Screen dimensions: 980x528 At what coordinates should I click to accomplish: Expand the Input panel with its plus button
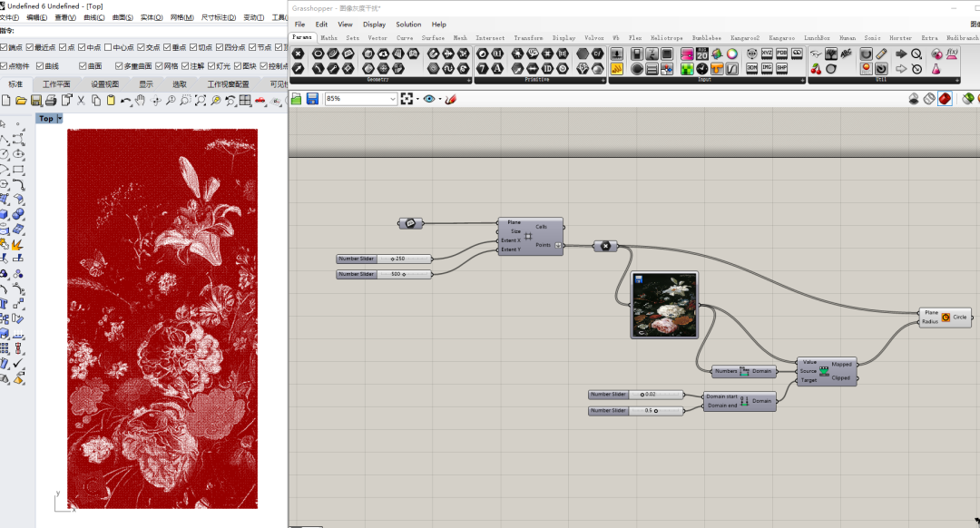(x=801, y=81)
